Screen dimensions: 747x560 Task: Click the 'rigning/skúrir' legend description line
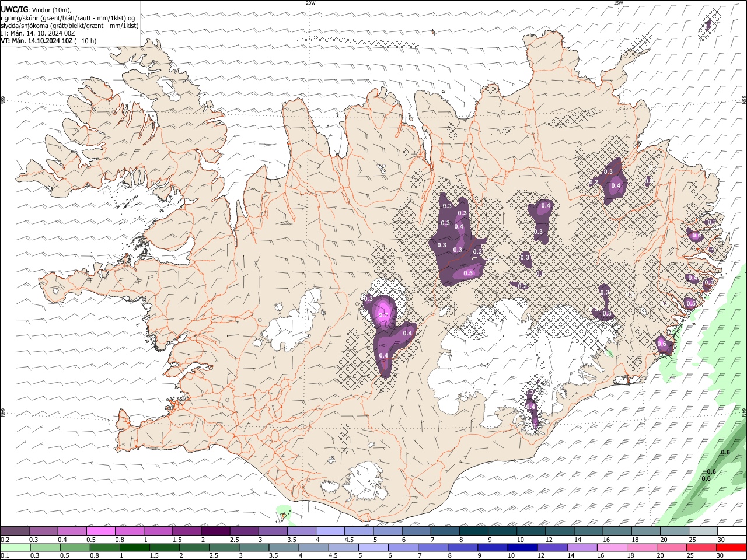tap(68, 18)
